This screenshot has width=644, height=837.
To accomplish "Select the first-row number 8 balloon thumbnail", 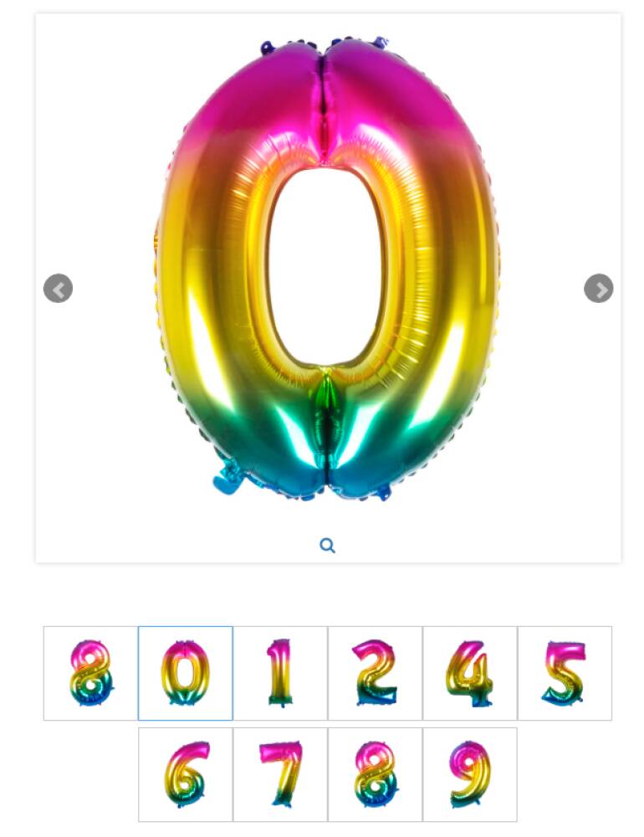I will [x=90, y=673].
